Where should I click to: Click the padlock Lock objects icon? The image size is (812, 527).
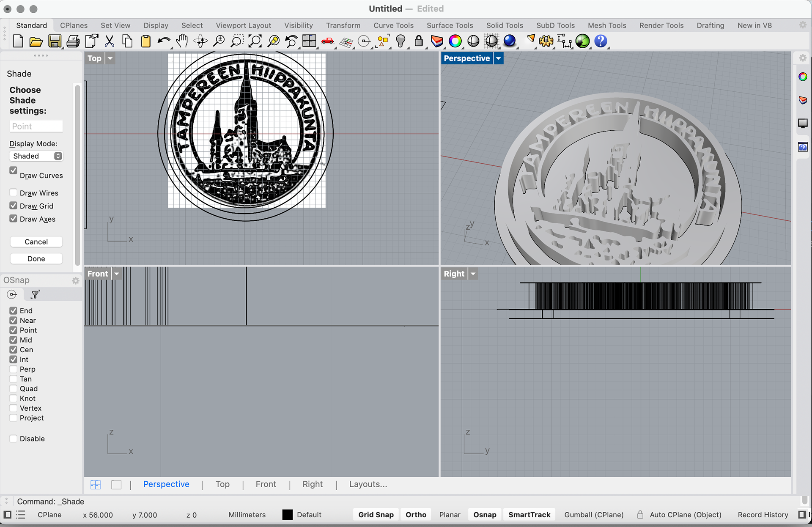[419, 41]
